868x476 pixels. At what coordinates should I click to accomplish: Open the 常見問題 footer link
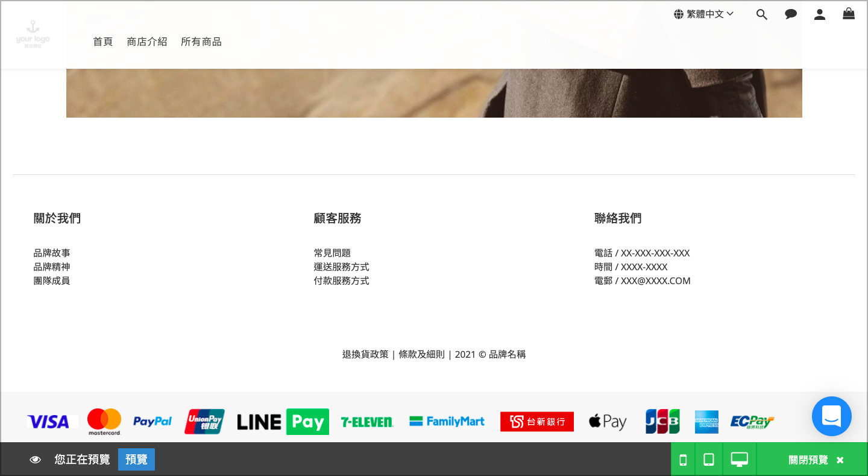coord(332,253)
